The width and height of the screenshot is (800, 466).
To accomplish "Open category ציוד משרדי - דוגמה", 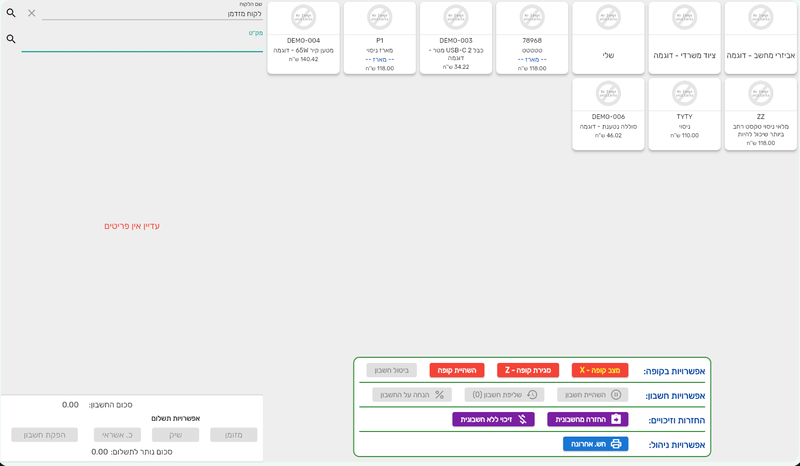I will tap(684, 38).
